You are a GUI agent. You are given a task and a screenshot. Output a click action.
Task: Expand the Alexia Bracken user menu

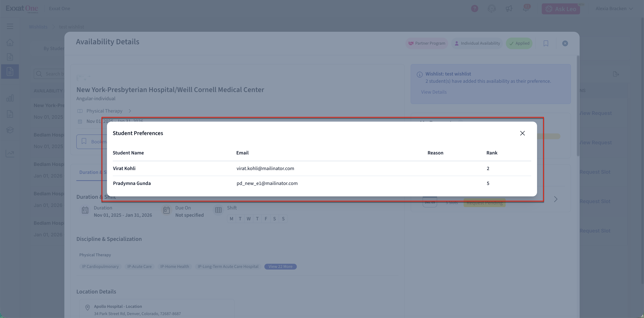pos(614,9)
